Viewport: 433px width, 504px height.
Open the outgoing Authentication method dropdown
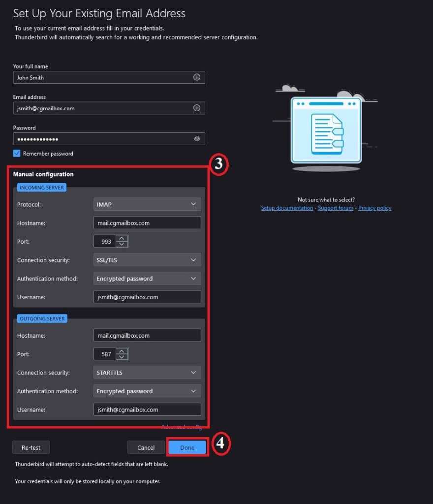pyautogui.click(x=147, y=390)
